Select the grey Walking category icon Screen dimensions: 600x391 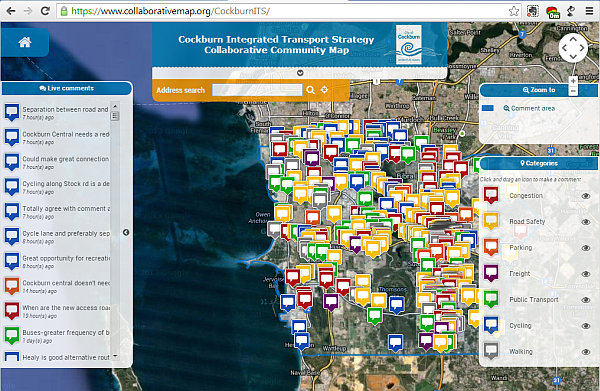coord(491,351)
